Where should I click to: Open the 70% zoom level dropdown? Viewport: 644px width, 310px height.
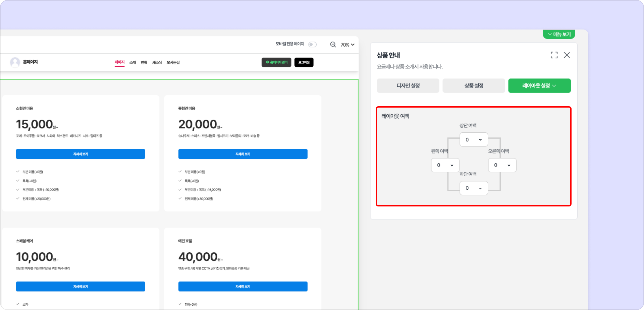click(x=347, y=45)
